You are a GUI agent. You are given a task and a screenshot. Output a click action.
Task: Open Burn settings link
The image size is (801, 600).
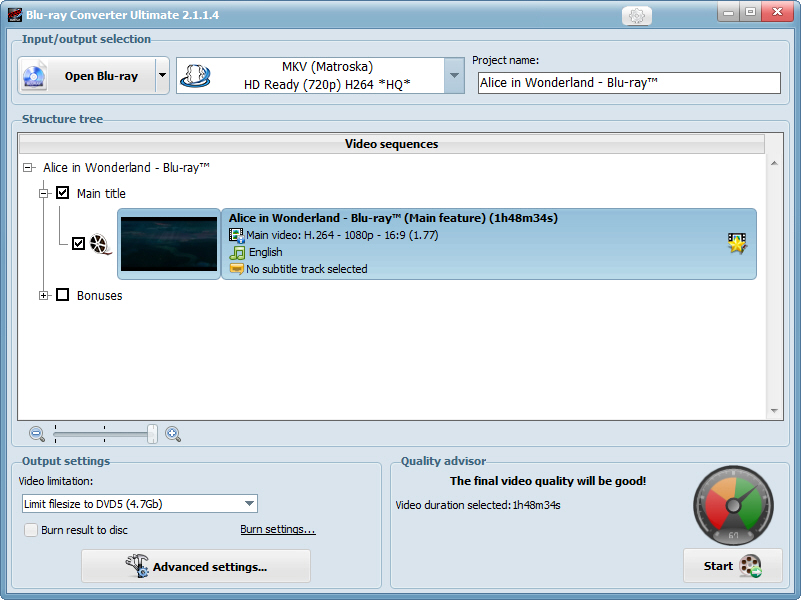[278, 529]
